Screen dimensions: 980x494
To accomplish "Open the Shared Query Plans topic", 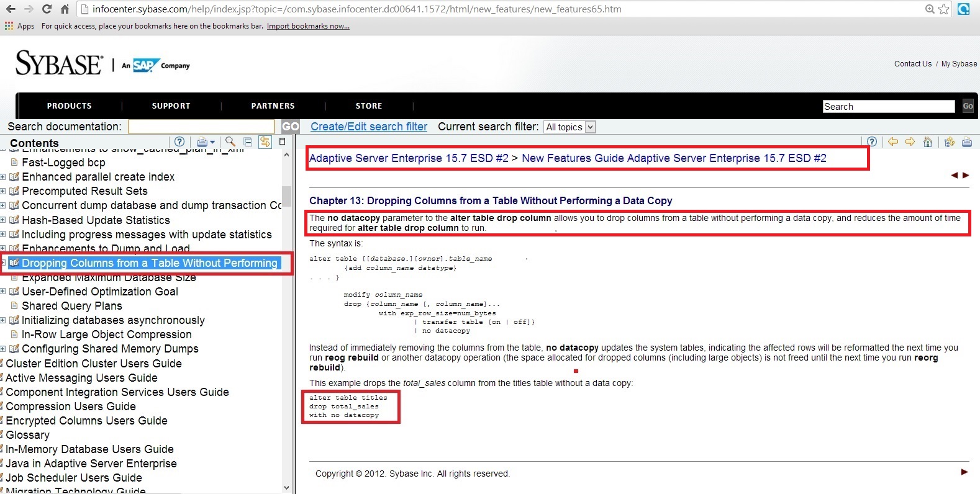I will click(72, 306).
